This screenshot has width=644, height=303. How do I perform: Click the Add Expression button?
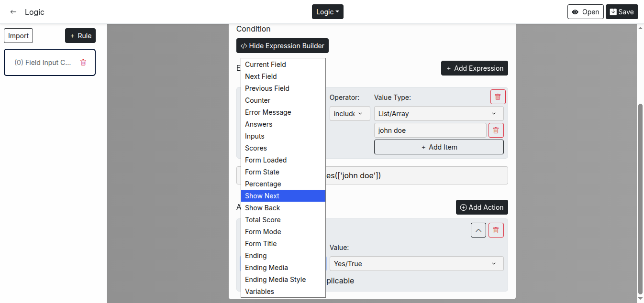[474, 68]
